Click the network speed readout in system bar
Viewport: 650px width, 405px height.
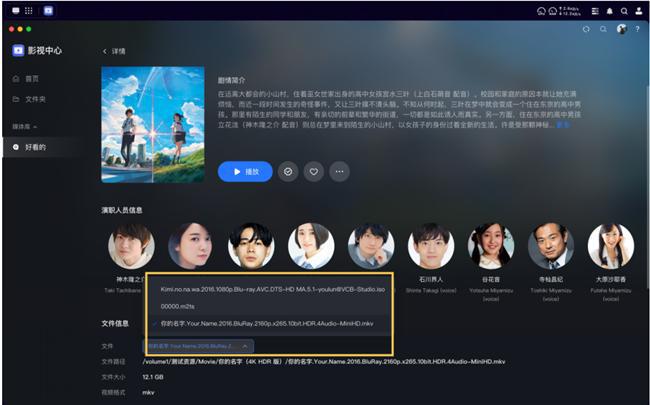click(x=570, y=11)
